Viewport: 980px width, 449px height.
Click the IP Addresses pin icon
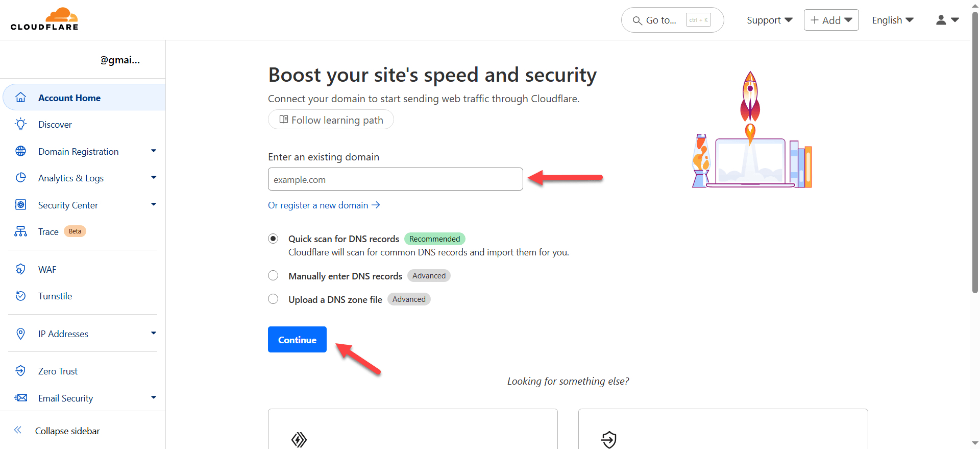20,334
